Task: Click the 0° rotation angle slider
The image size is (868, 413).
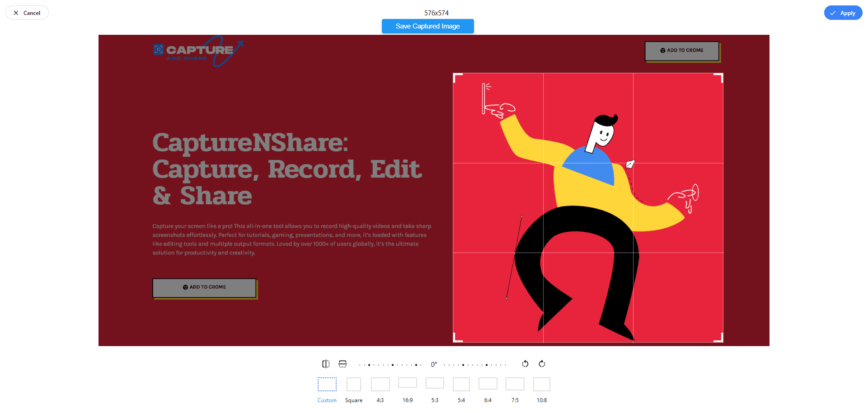Action: click(x=434, y=365)
